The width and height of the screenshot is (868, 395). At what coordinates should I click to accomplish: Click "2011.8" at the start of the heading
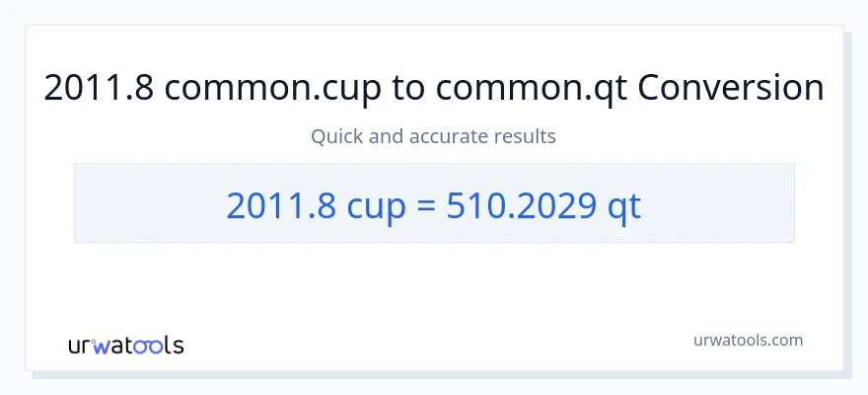99,89
